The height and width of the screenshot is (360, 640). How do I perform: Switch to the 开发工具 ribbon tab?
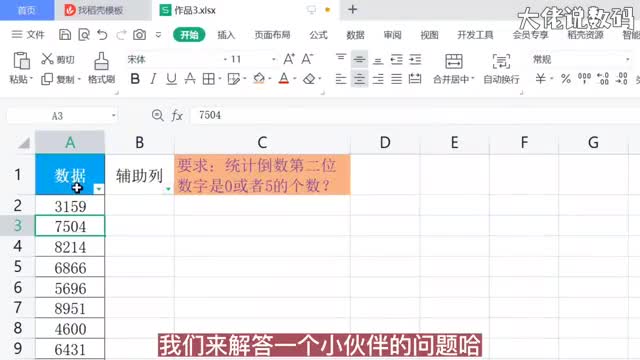(x=475, y=35)
